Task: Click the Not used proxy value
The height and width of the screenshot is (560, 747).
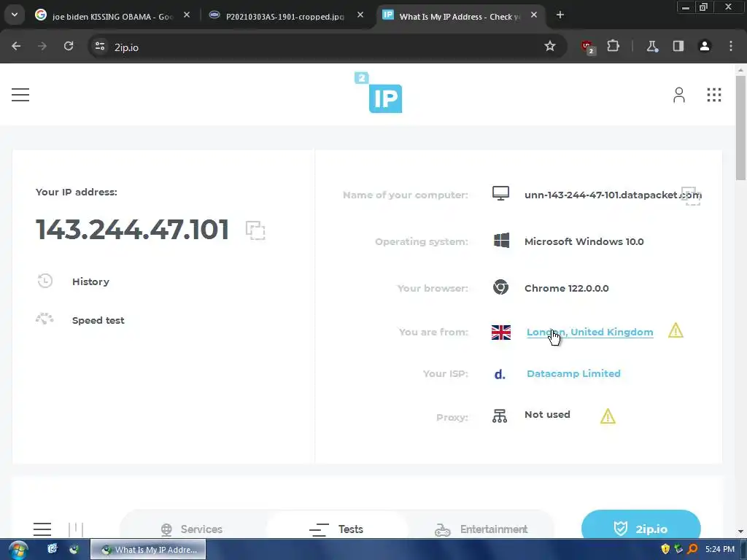Action: [547, 414]
